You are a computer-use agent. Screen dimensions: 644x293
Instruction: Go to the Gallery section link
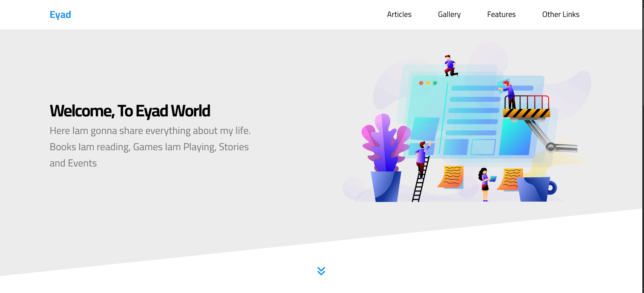click(449, 15)
